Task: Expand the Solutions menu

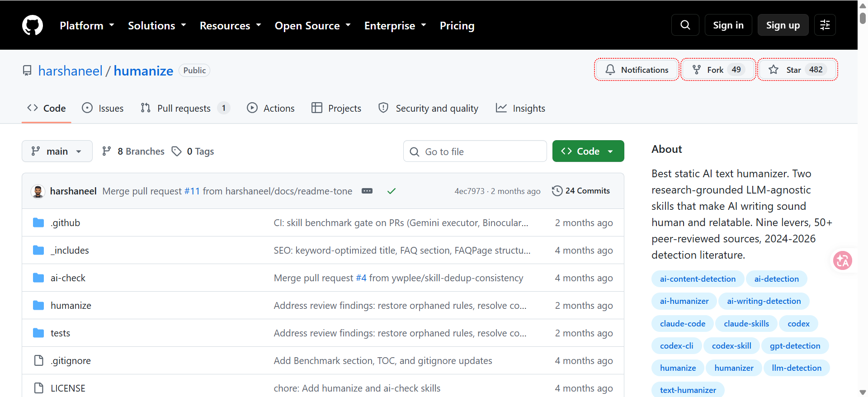Action: [157, 25]
